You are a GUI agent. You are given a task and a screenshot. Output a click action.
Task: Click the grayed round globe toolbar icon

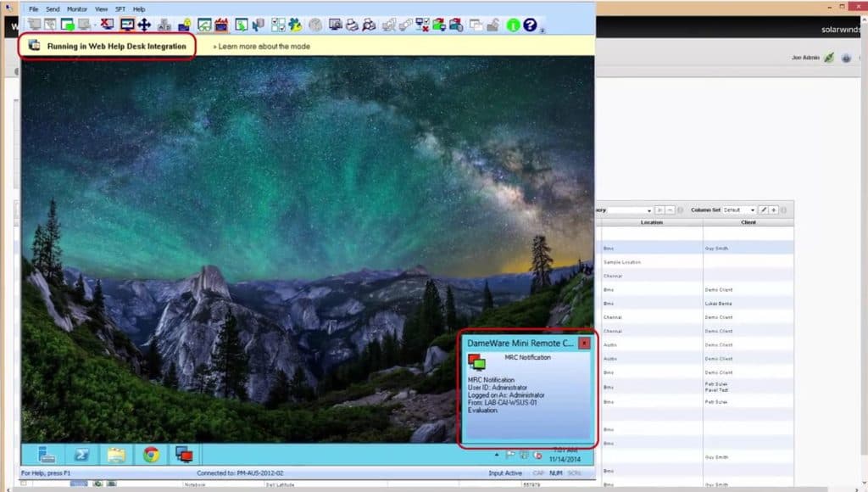[x=315, y=25]
